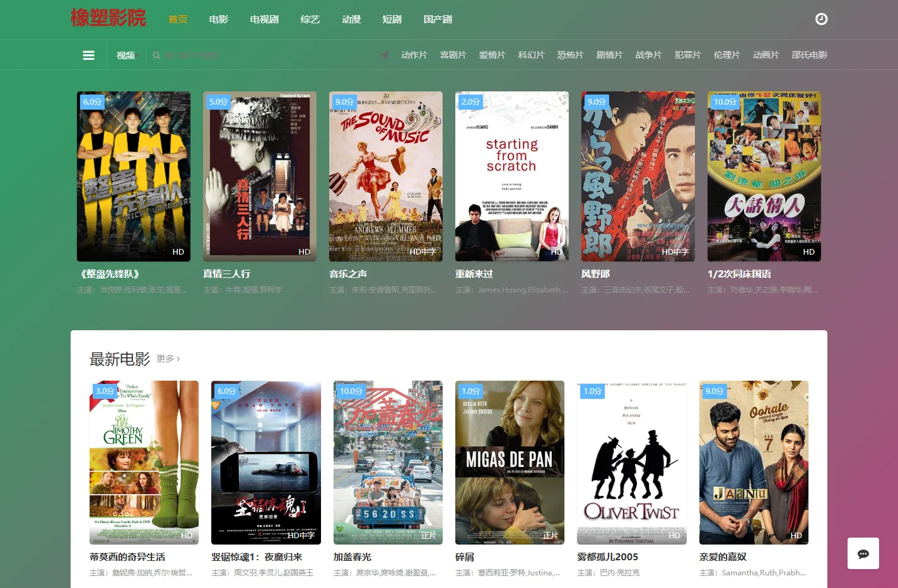Open the Timothy Green poster thumbnail

[x=144, y=463]
